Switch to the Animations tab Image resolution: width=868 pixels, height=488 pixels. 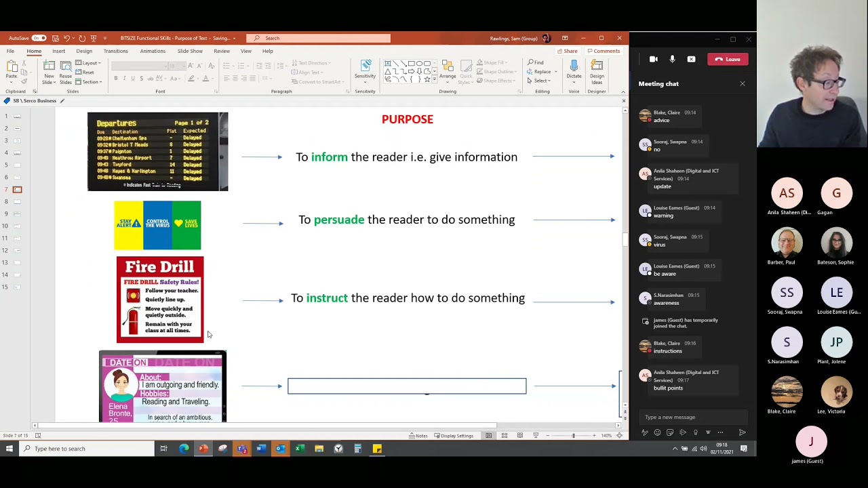click(x=153, y=51)
